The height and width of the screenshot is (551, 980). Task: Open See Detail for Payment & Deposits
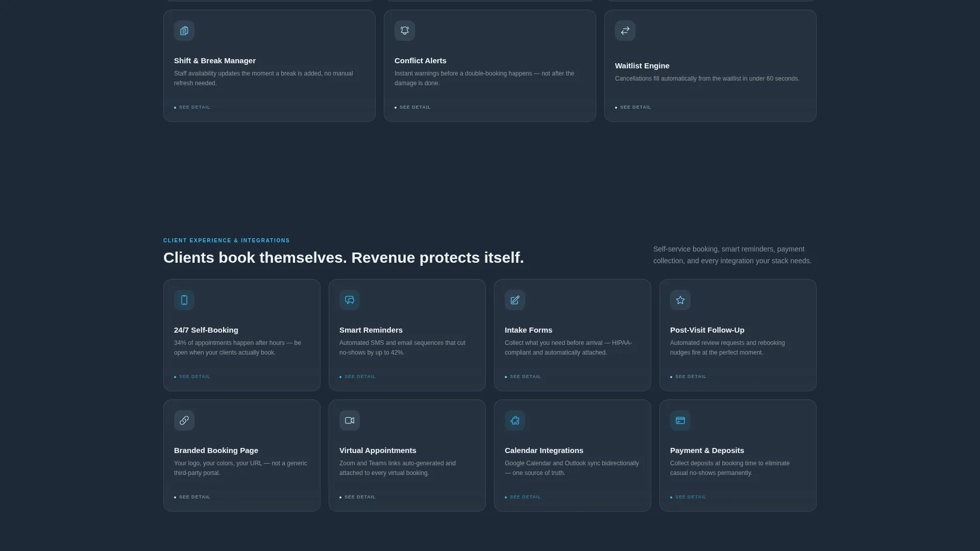tap(689, 497)
